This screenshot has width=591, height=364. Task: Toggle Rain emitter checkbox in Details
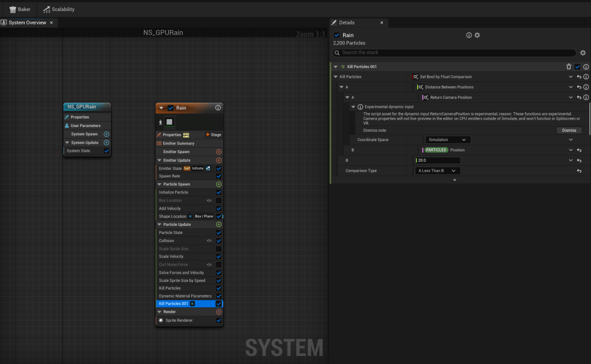tap(337, 35)
